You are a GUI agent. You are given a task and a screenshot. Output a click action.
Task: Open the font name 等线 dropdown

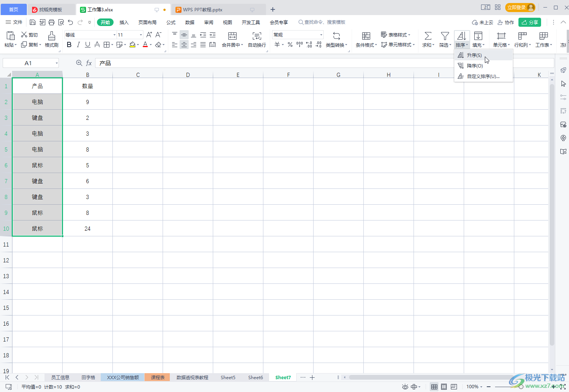pos(115,35)
